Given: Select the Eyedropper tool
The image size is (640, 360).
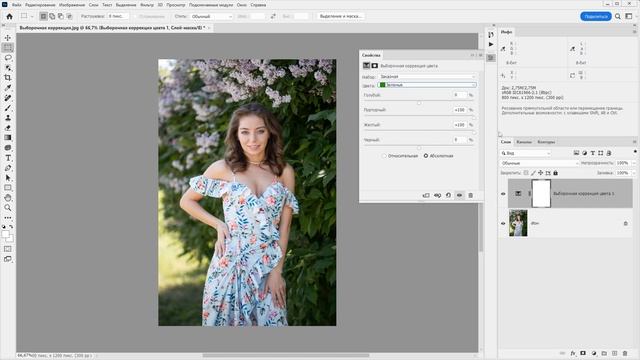Looking at the screenshot, I should coord(8,88).
